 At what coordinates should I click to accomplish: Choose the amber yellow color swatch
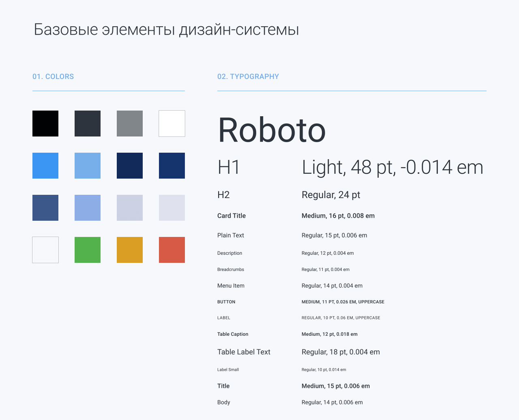130,250
